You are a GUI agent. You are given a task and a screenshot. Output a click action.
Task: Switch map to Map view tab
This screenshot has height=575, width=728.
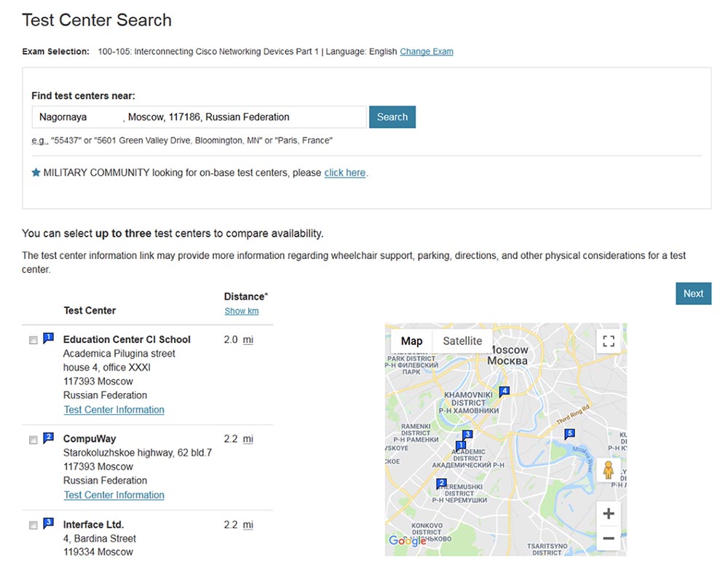click(x=411, y=341)
